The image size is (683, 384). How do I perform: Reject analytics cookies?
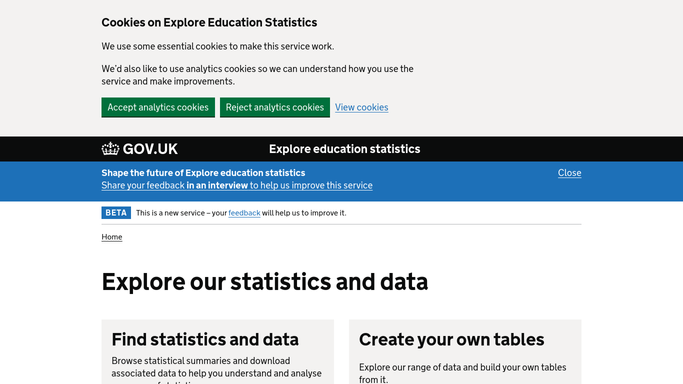pos(275,107)
